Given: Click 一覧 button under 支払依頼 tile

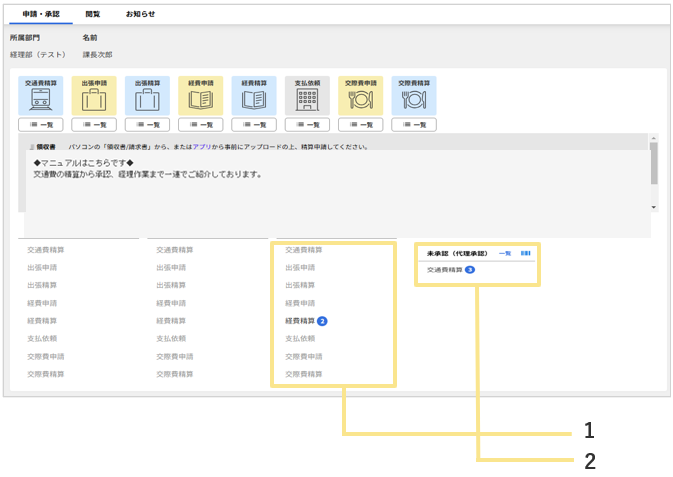Looking at the screenshot, I should pyautogui.click(x=307, y=125).
